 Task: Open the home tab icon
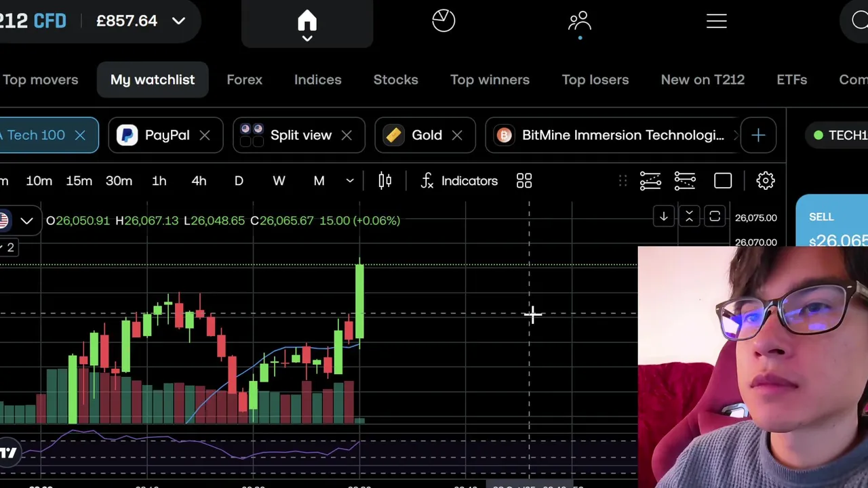coord(307,21)
